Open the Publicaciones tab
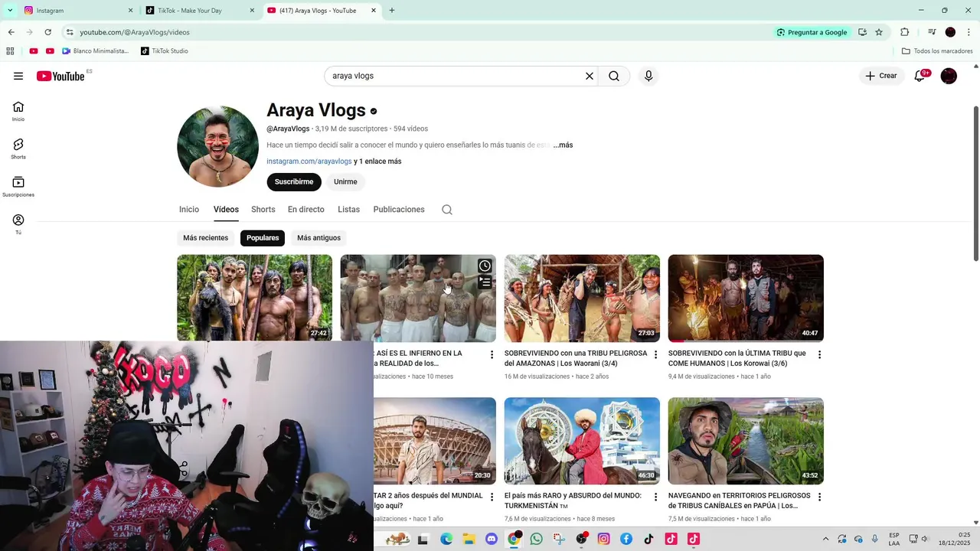This screenshot has width=980, height=551. coord(399,210)
